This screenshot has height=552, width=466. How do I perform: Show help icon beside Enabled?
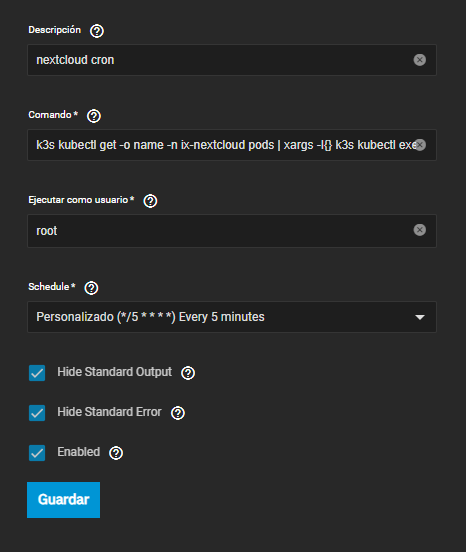(116, 453)
